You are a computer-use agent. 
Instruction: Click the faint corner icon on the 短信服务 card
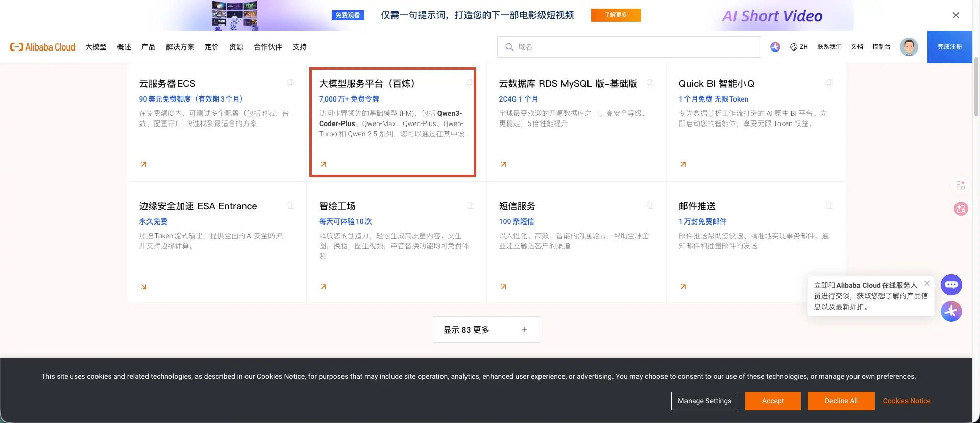coord(650,205)
